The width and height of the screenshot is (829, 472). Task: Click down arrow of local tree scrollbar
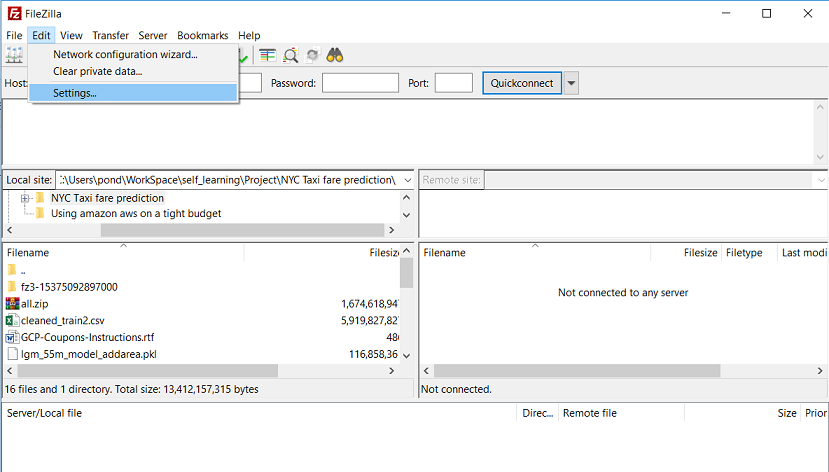click(x=407, y=215)
